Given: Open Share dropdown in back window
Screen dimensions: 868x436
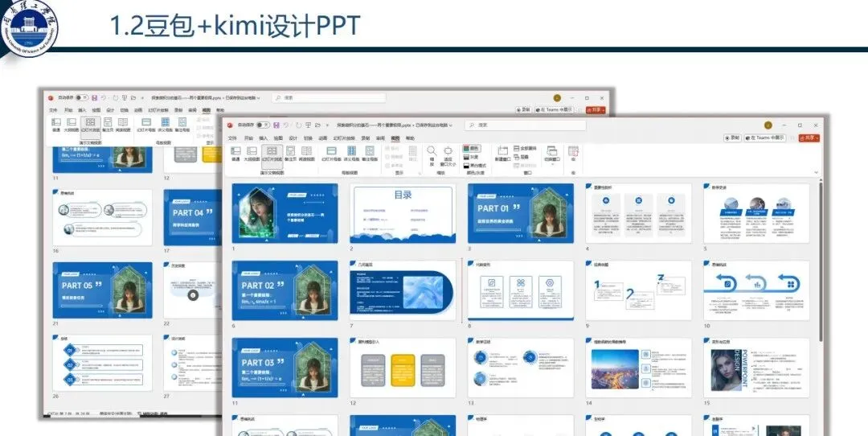Looking at the screenshot, I should point(596,110).
